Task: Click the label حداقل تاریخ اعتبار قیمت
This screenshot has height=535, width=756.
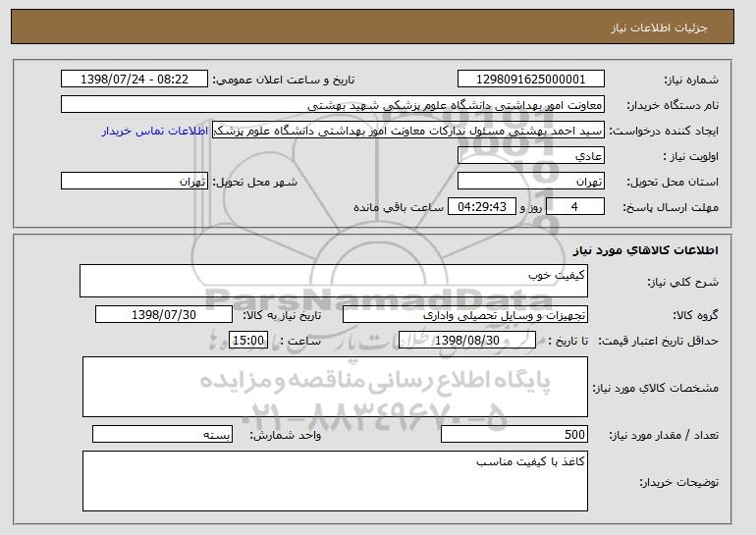Action: [659, 342]
